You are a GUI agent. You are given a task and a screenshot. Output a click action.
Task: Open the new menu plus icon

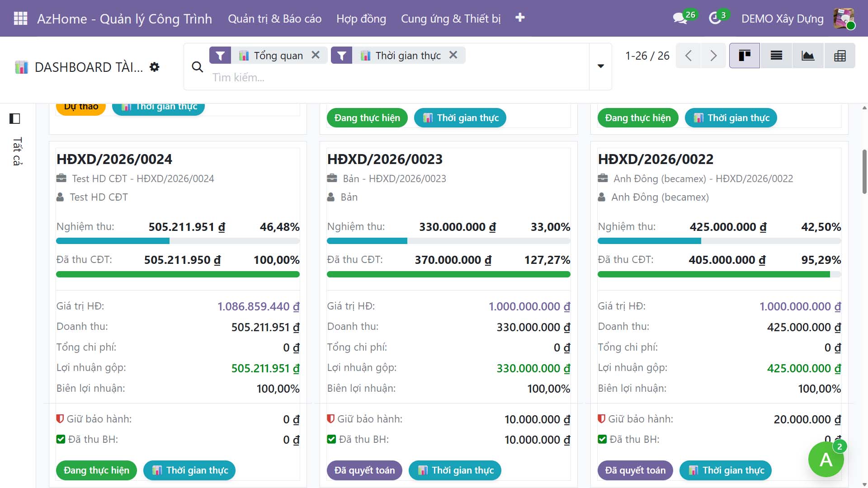point(520,18)
